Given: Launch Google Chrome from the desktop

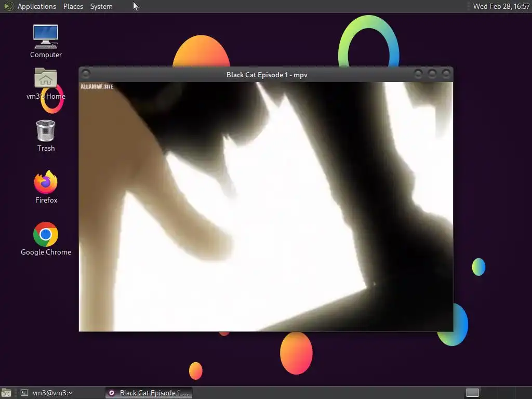Looking at the screenshot, I should (x=46, y=239).
